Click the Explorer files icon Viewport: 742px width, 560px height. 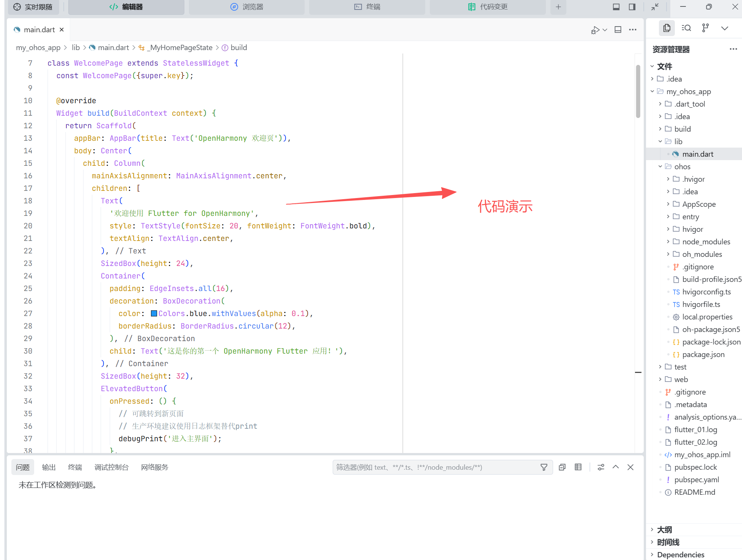pos(667,28)
